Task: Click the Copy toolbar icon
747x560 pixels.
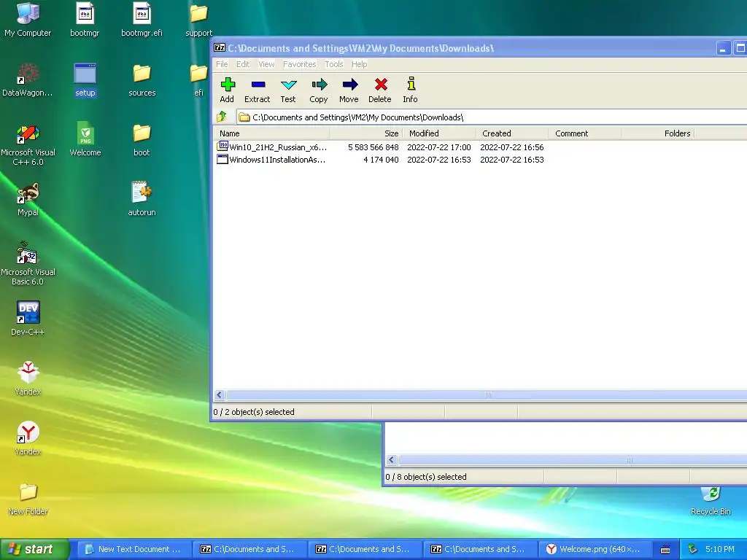Action: click(x=319, y=90)
